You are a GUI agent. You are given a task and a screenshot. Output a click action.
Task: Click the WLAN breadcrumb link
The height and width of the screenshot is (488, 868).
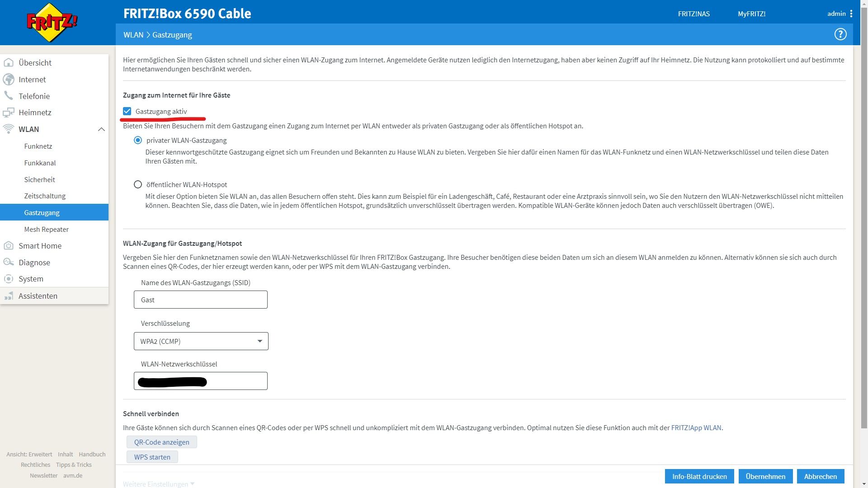point(133,35)
